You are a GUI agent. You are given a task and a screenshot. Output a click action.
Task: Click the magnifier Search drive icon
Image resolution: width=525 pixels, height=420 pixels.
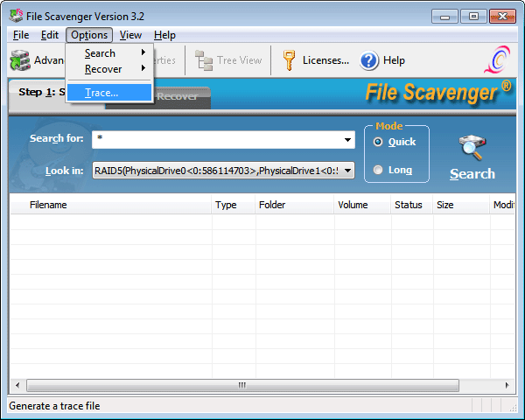(472, 147)
